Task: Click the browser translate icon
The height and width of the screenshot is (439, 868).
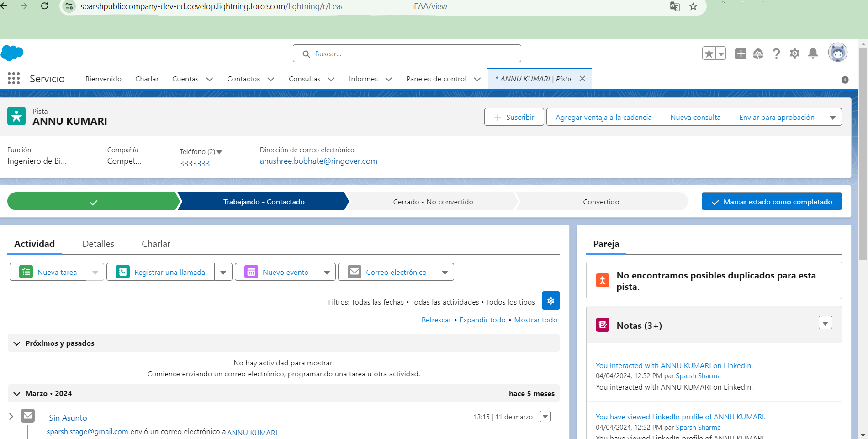Action: 675,6
